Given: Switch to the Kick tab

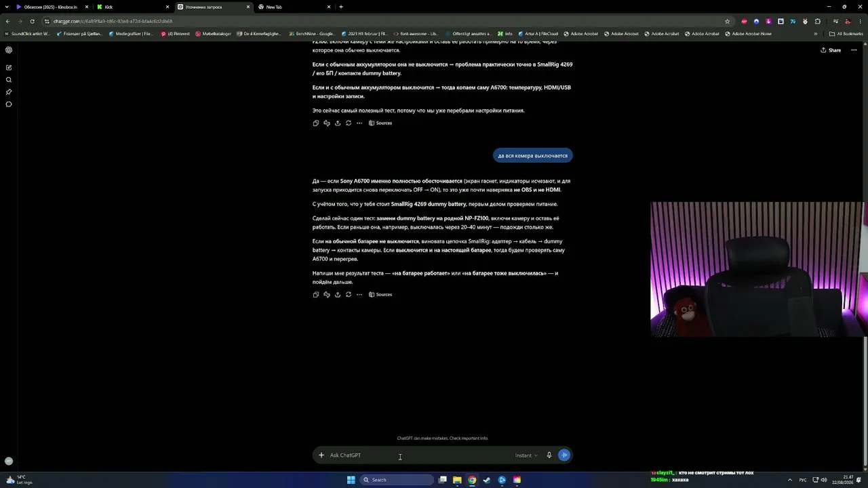Looking at the screenshot, I should 134,7.
